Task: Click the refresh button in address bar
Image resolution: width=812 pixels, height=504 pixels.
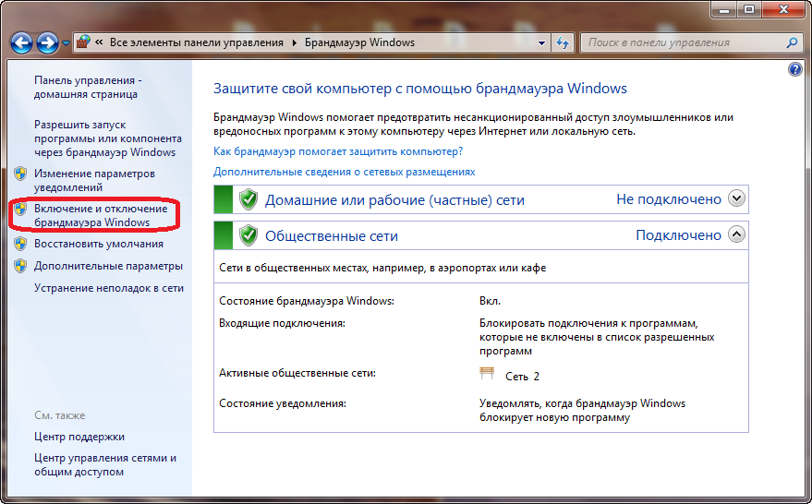Action: [563, 43]
